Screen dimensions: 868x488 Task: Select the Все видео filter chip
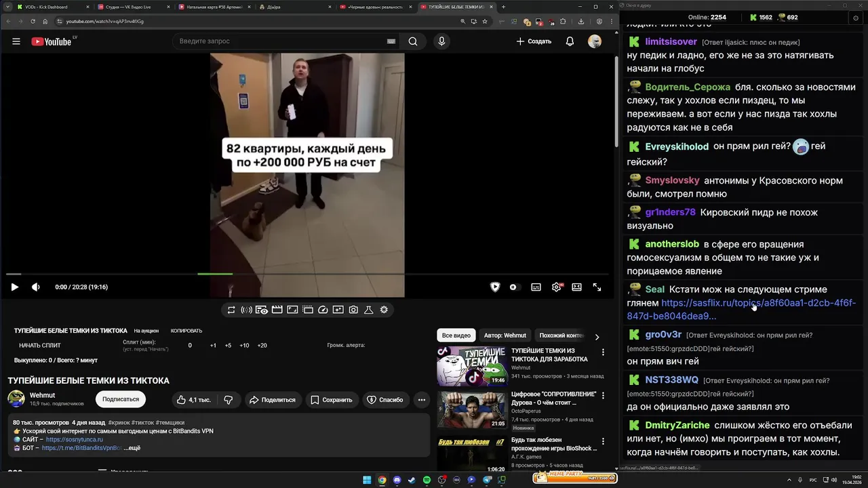[x=456, y=335]
